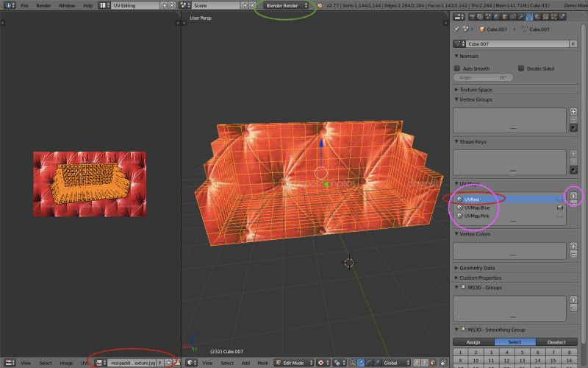588x368 pixels.
Task: Open the Texture properties tab
Action: click(x=545, y=16)
